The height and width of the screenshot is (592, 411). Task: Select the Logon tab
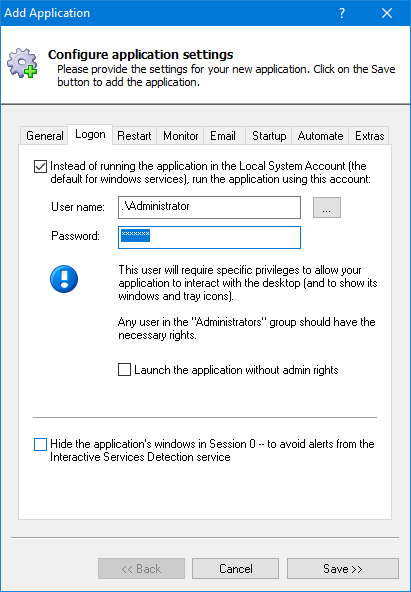90,134
